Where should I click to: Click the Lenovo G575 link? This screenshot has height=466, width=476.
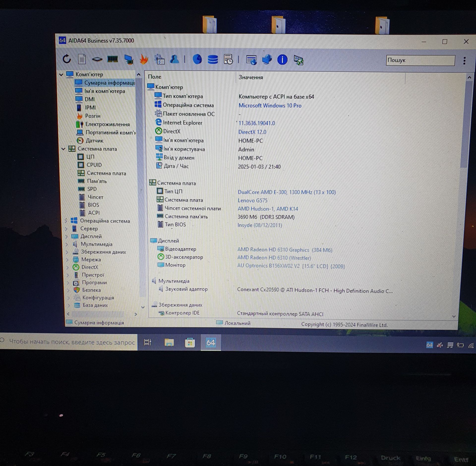click(x=252, y=200)
